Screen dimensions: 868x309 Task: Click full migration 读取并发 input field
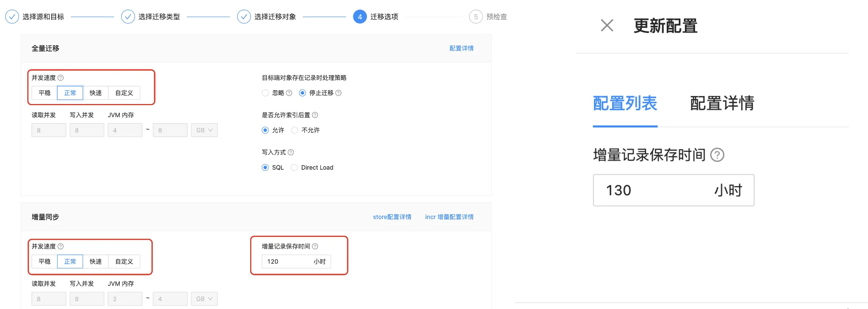[49, 130]
